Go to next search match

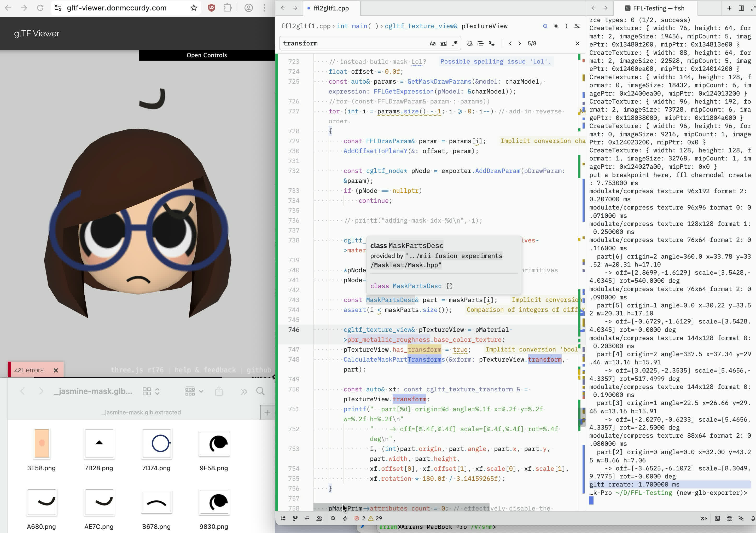click(x=520, y=43)
